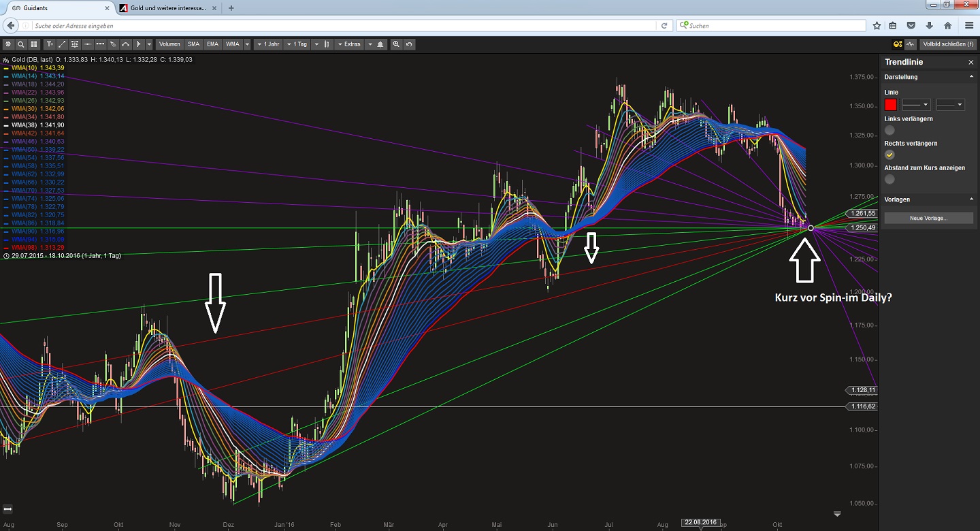980x531 pixels.
Task: Open the Firefox hamburger menu
Action: [969, 26]
